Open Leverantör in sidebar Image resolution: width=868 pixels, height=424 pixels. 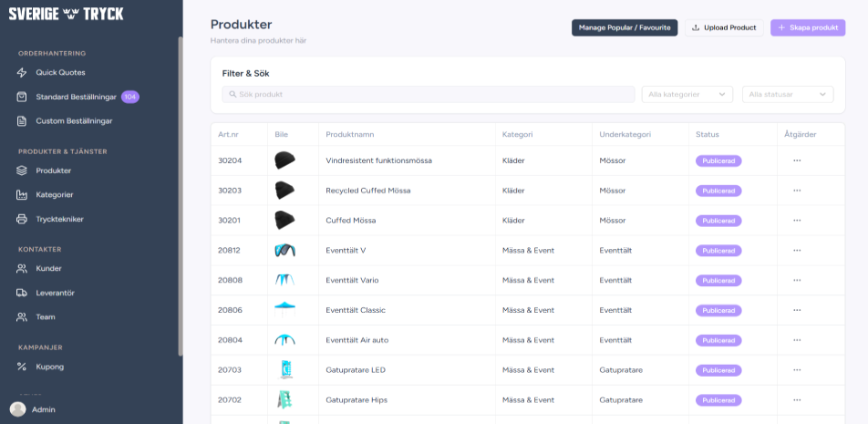pos(55,293)
